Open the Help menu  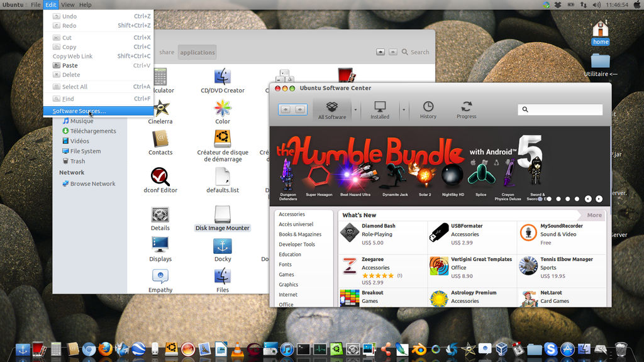point(85,4)
